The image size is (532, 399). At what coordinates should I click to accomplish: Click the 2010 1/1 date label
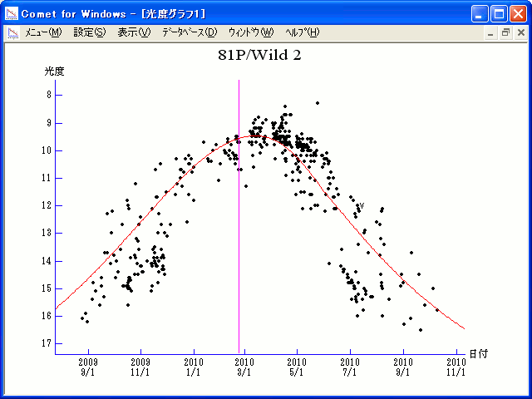pyautogui.click(x=194, y=367)
